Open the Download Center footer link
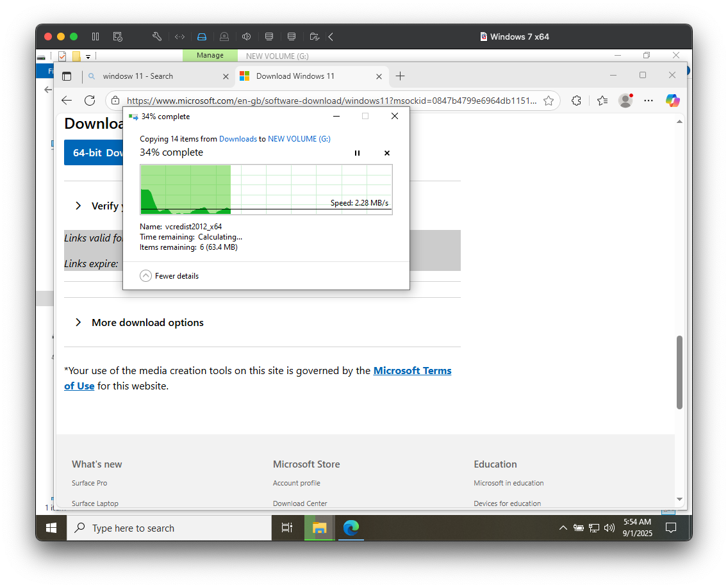This screenshot has width=728, height=588. click(x=300, y=503)
